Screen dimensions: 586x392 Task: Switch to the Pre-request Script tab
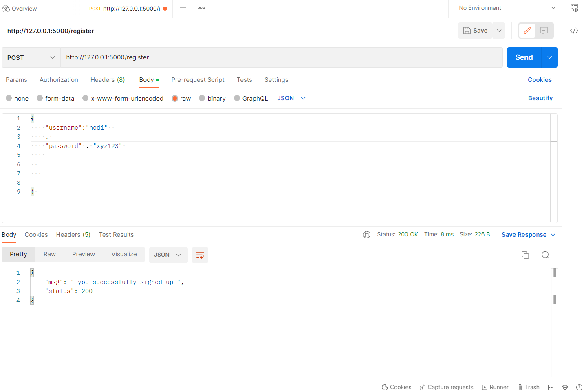(x=198, y=80)
